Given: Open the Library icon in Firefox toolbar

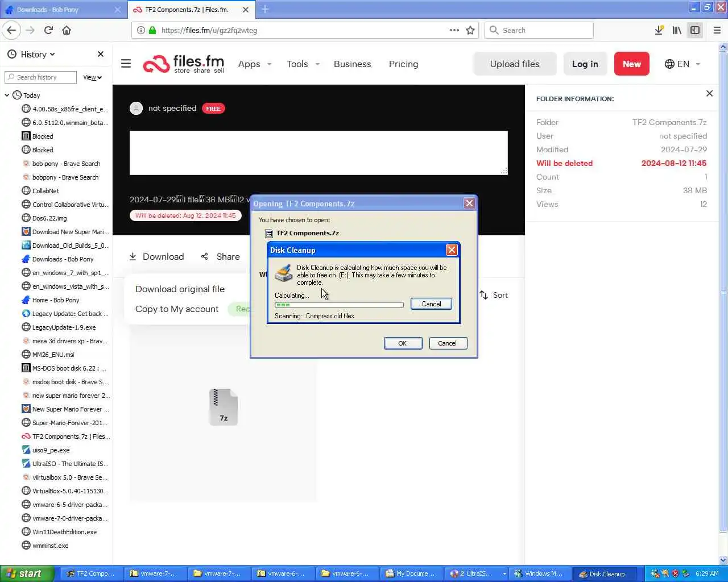Looking at the screenshot, I should 677,30.
